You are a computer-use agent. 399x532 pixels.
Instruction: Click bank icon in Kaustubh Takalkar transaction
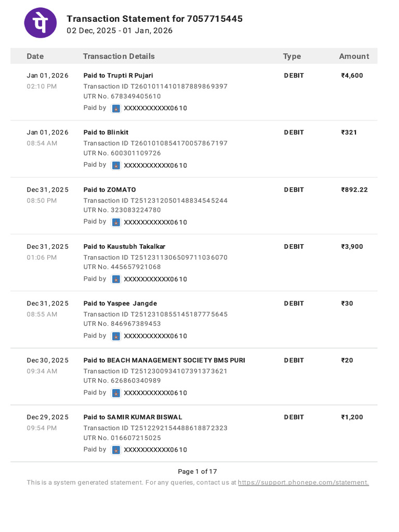pos(116,279)
